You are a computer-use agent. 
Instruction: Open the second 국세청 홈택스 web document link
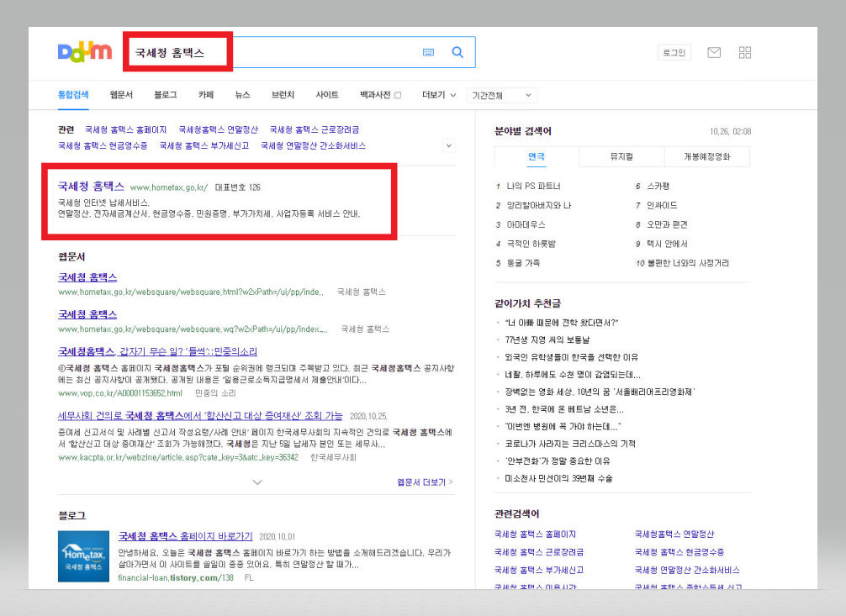pos(87,314)
